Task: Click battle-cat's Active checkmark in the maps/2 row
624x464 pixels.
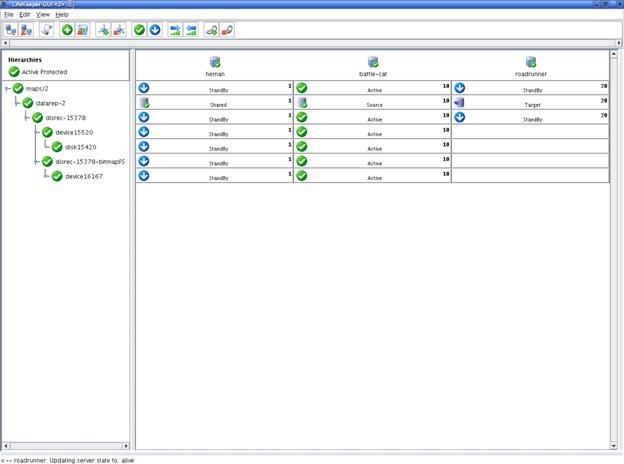Action: tap(302, 88)
